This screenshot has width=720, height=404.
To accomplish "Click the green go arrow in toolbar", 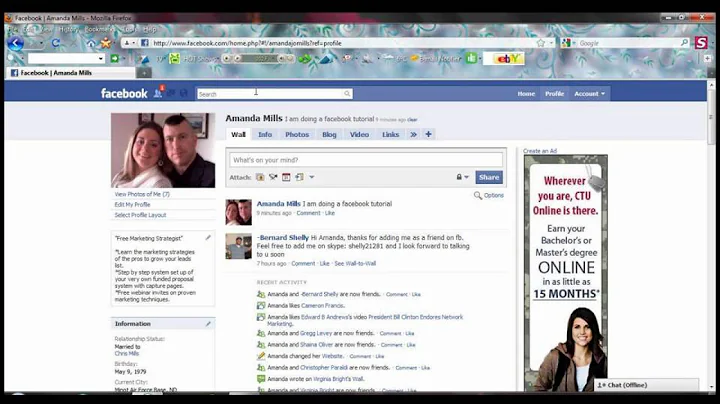I will click(115, 58).
